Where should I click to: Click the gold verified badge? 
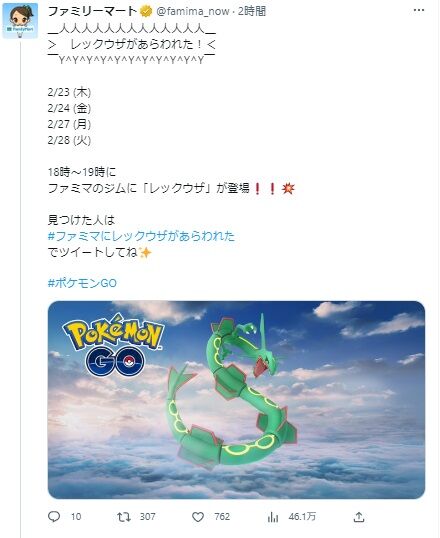pos(146,11)
